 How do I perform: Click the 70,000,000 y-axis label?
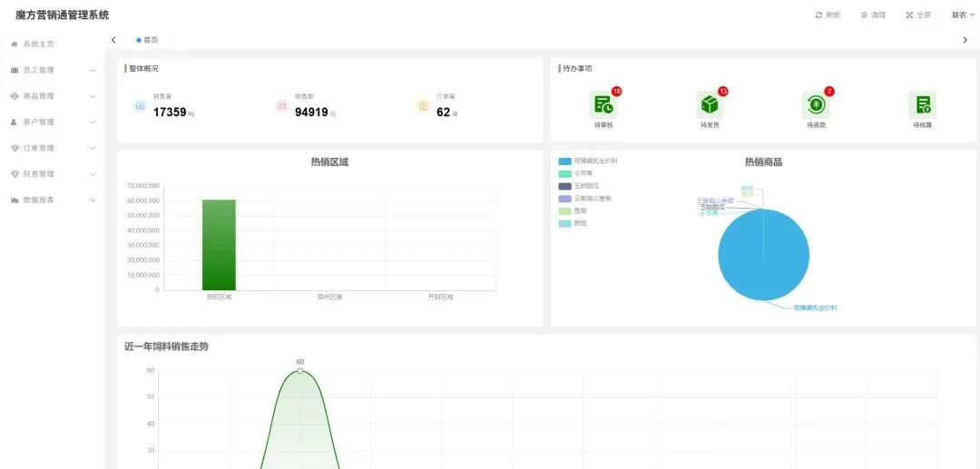pos(142,186)
